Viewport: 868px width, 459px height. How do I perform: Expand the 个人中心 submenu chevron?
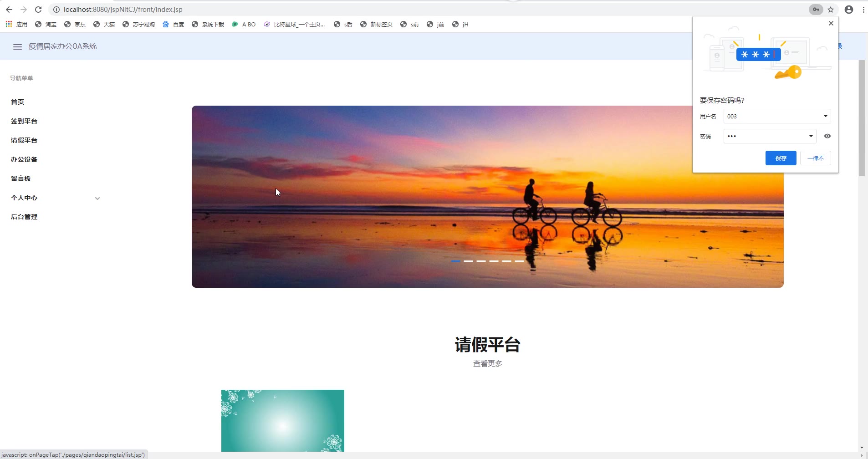pyautogui.click(x=97, y=198)
